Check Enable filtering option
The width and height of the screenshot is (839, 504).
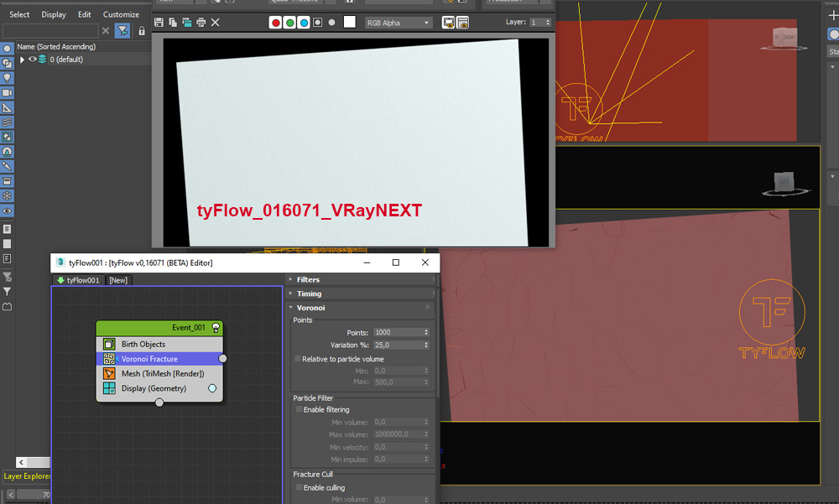tap(300, 409)
